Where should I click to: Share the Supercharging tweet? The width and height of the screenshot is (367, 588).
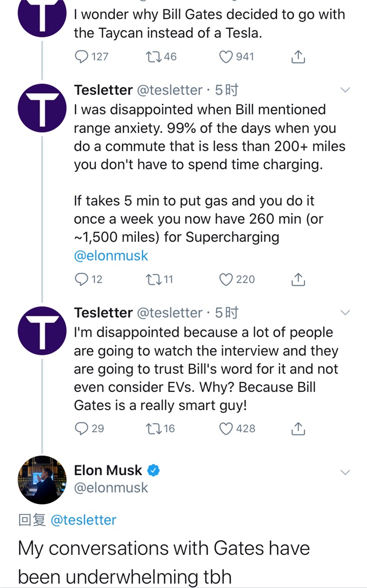298,279
